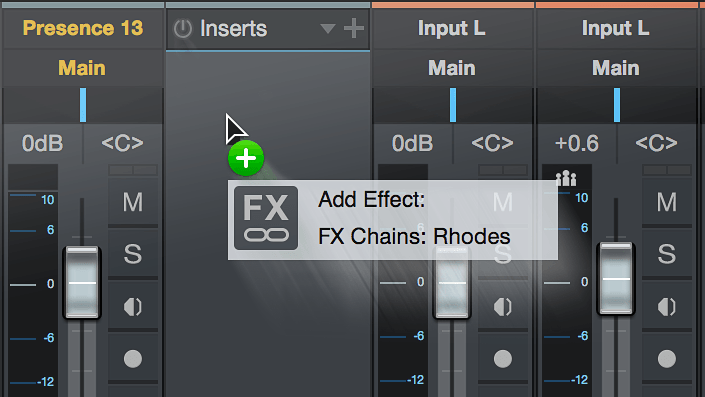
Task: Add an insert with the plus icon
Action: click(x=354, y=28)
